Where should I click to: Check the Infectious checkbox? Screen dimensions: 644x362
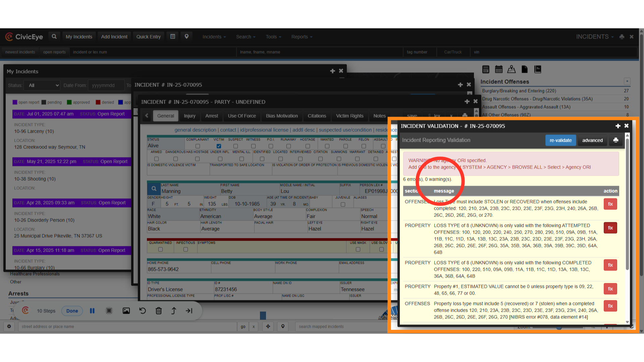tap(185, 249)
